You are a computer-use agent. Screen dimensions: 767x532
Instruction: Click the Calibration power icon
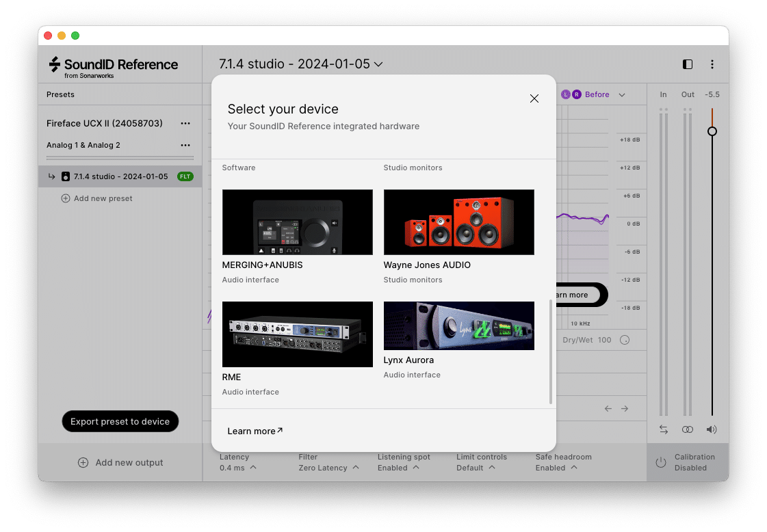[661, 462]
